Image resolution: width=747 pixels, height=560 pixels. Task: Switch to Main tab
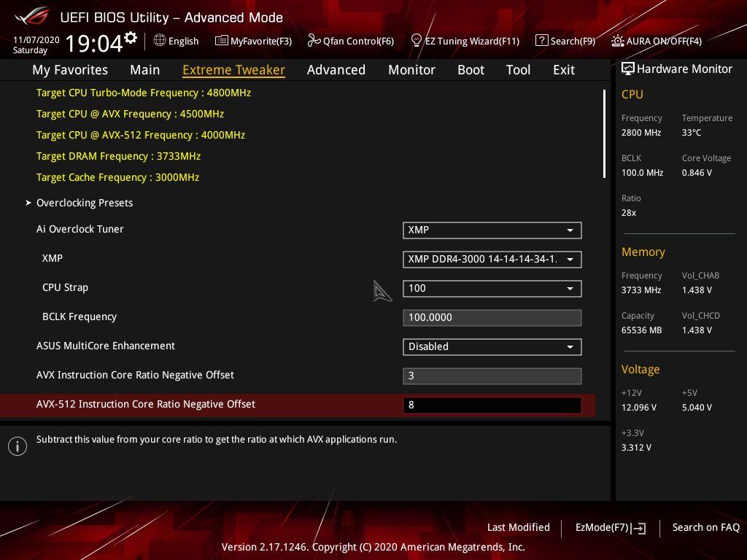click(x=145, y=70)
